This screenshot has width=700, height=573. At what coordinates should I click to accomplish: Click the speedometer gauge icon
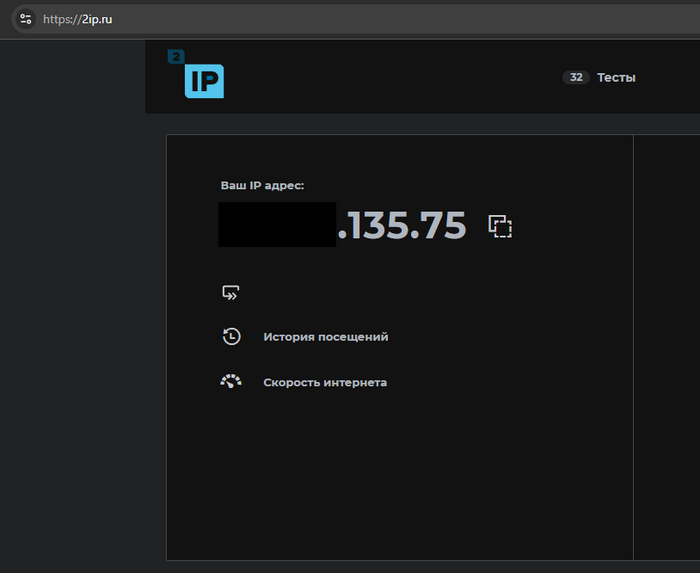(231, 381)
